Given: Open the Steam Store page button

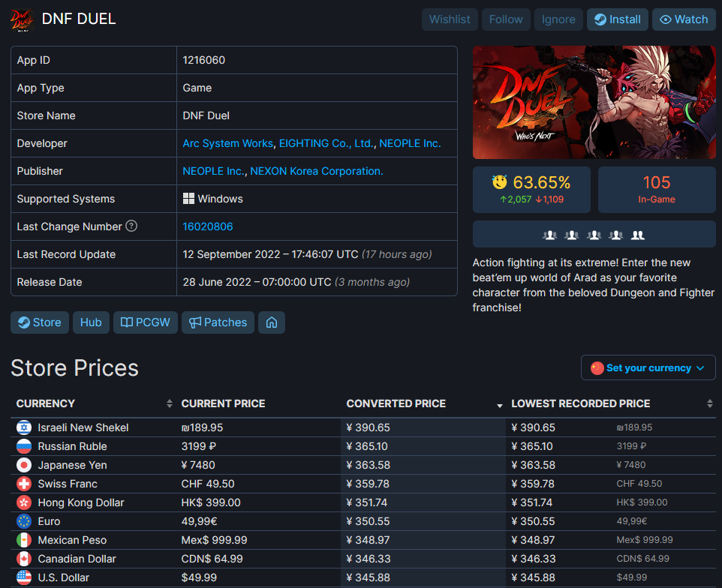Looking at the screenshot, I should click(40, 322).
